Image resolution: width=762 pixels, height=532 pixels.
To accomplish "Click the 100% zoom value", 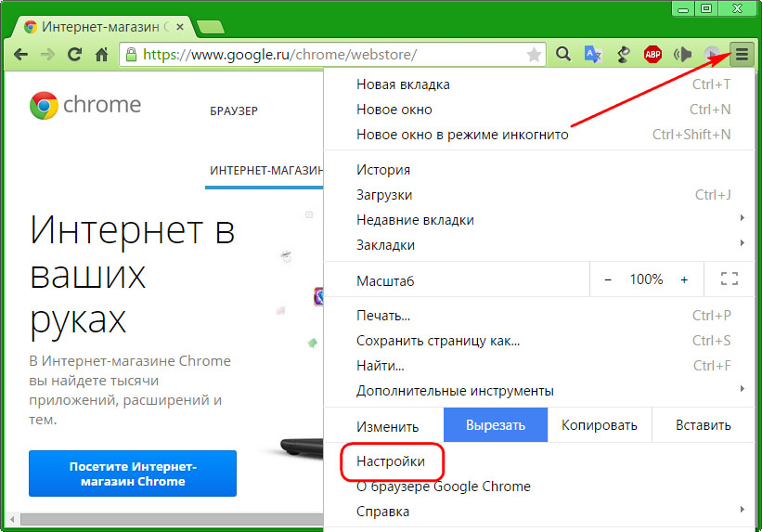I will 646,279.
